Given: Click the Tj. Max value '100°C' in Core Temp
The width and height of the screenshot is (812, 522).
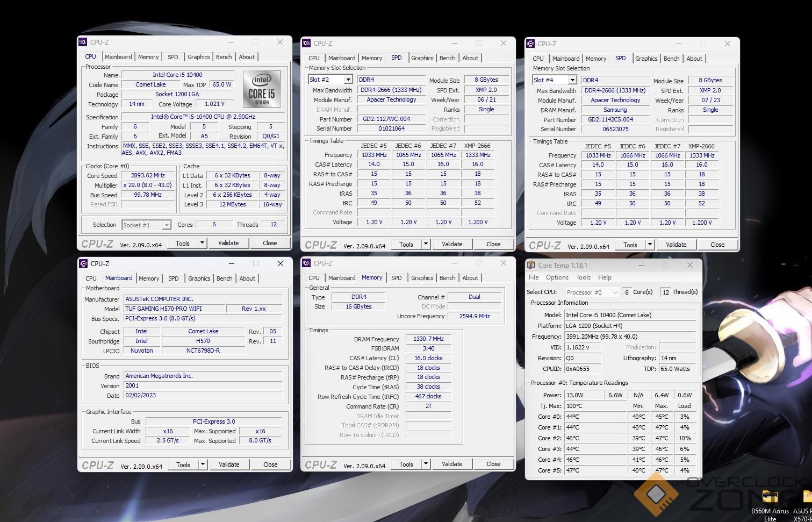Looking at the screenshot, I should [x=595, y=406].
